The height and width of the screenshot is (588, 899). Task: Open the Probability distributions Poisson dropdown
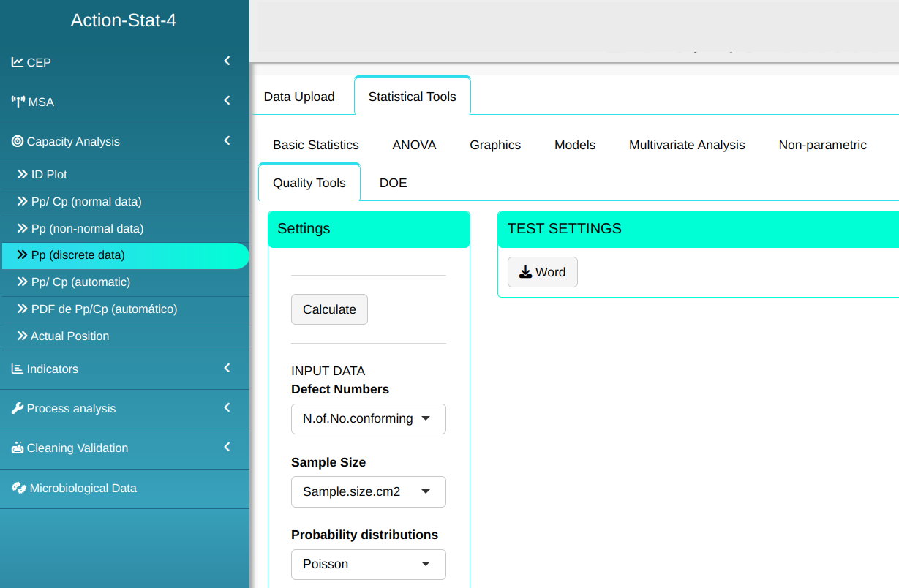click(x=368, y=564)
